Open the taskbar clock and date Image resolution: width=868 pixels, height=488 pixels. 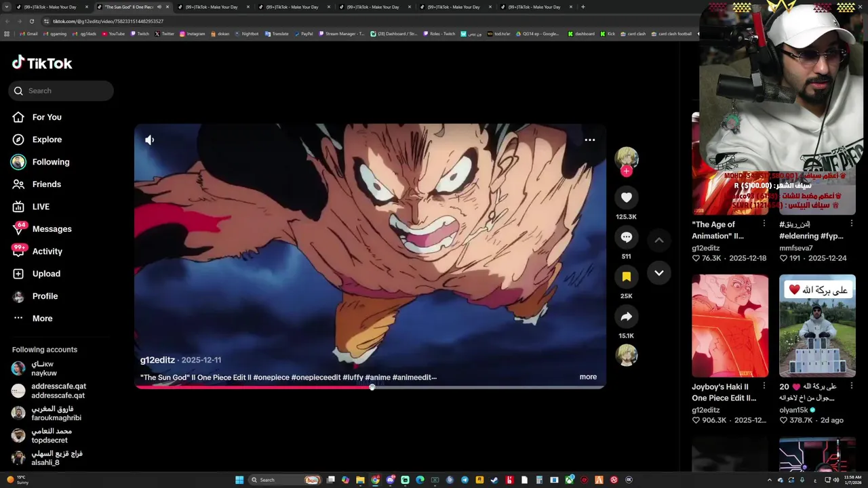pyautogui.click(x=852, y=480)
